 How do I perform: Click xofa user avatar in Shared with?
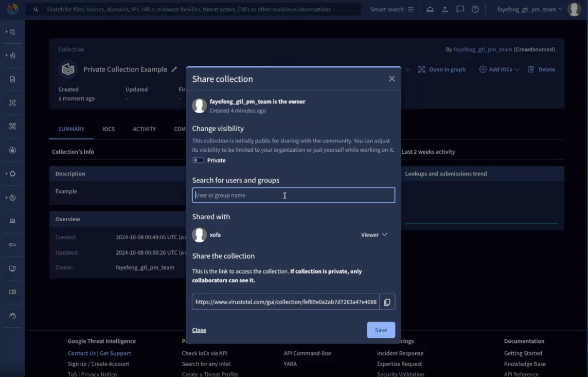(199, 235)
